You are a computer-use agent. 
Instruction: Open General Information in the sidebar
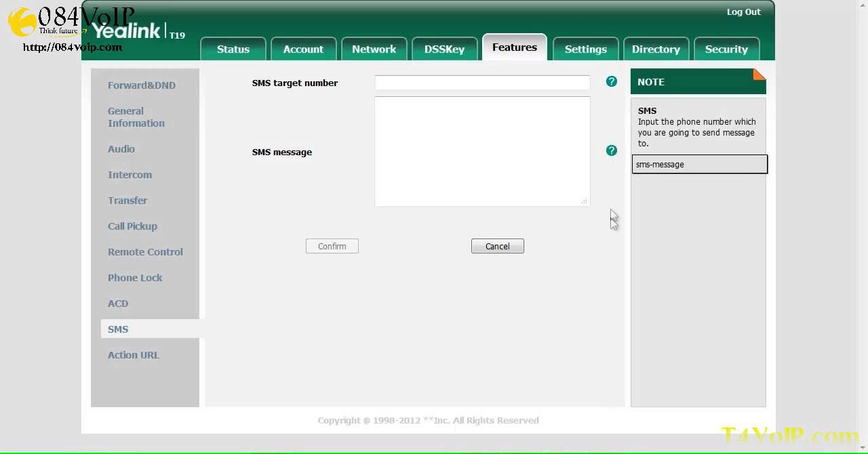pos(136,117)
